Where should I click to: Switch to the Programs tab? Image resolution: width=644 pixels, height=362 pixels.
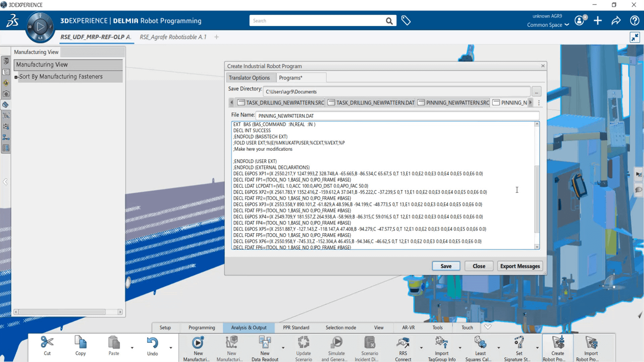pyautogui.click(x=290, y=78)
